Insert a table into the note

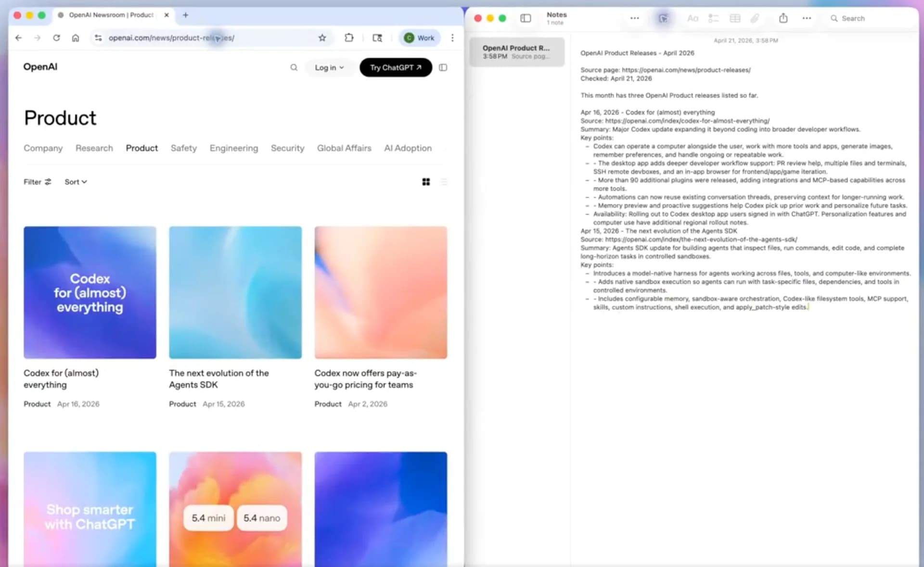pyautogui.click(x=735, y=18)
